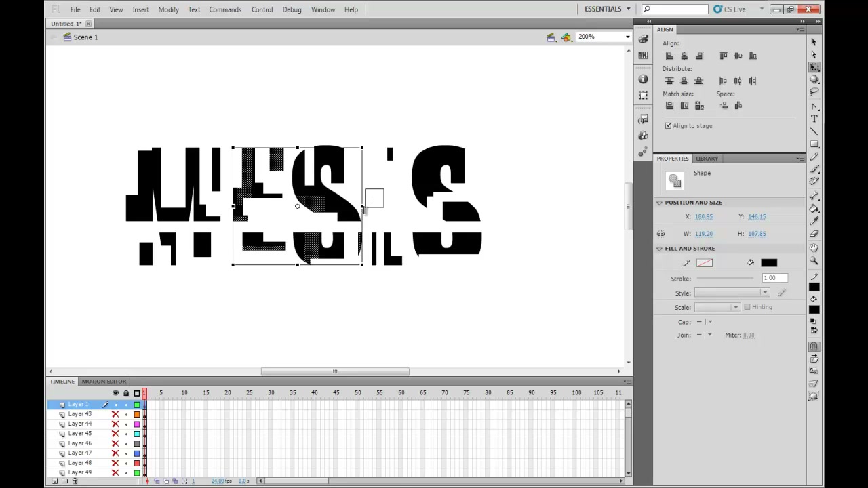Open the Modify menu
The image size is (868, 488).
(168, 9)
